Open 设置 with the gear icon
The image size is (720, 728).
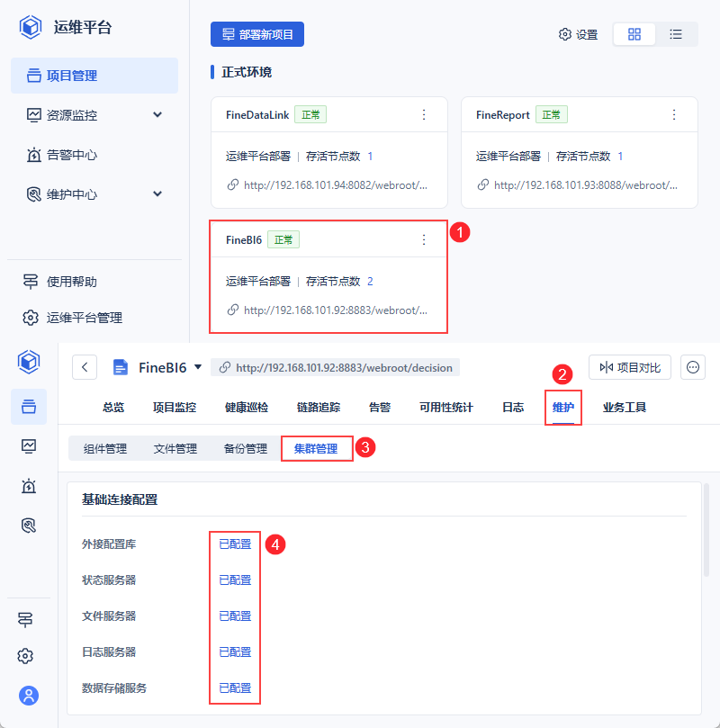(x=578, y=34)
